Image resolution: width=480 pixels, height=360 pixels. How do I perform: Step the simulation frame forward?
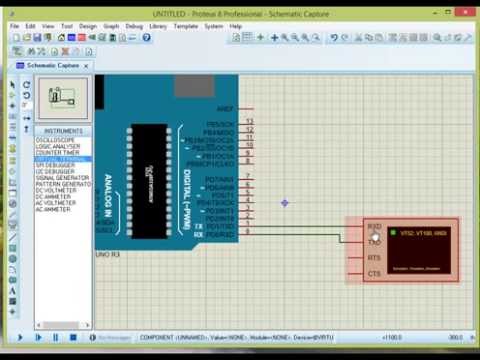pyautogui.click(x=38, y=338)
